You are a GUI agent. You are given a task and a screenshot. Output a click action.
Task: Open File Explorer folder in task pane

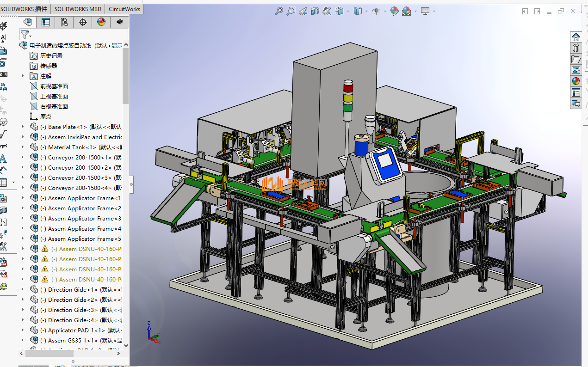576,59
